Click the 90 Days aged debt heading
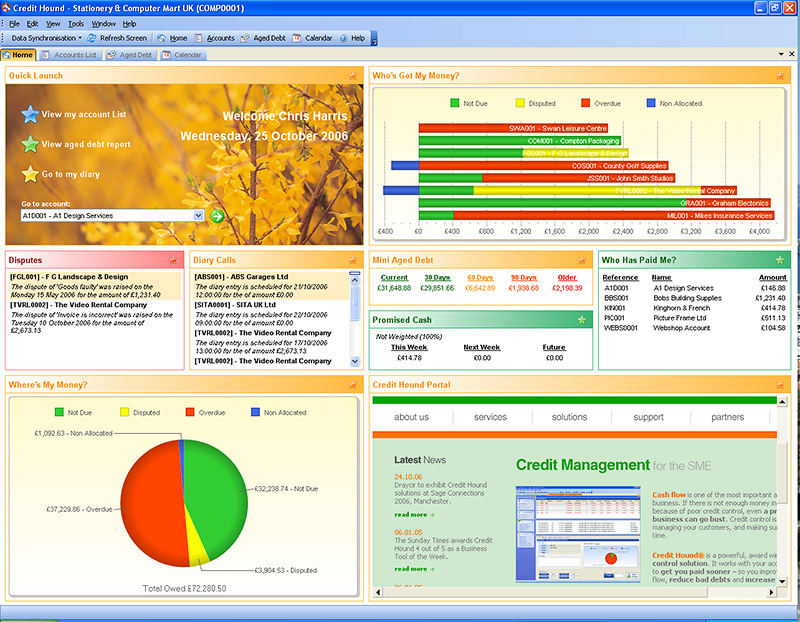The width and height of the screenshot is (800, 622). 524,278
